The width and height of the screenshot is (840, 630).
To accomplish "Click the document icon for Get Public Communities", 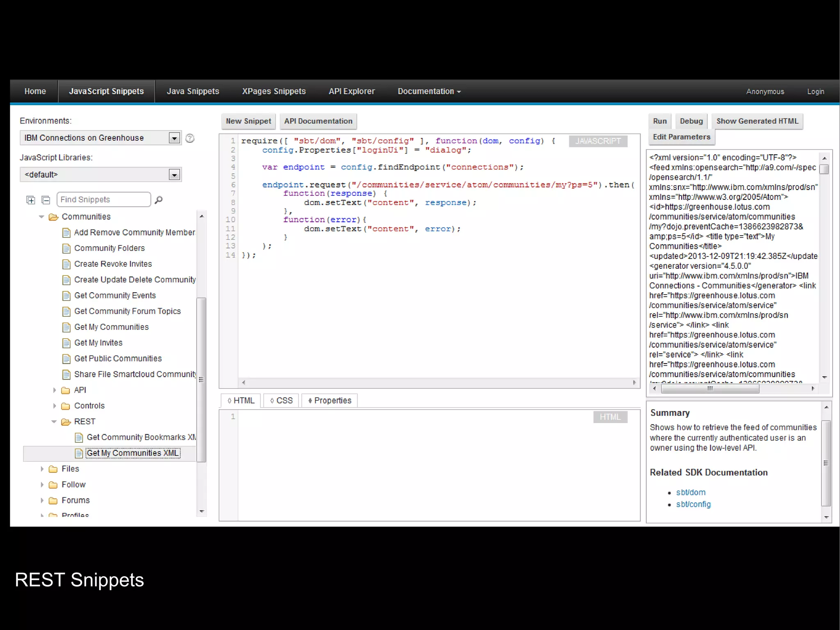I will [66, 359].
